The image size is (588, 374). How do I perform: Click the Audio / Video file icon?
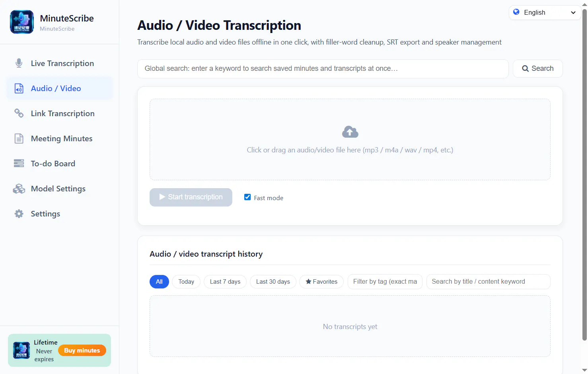19,88
